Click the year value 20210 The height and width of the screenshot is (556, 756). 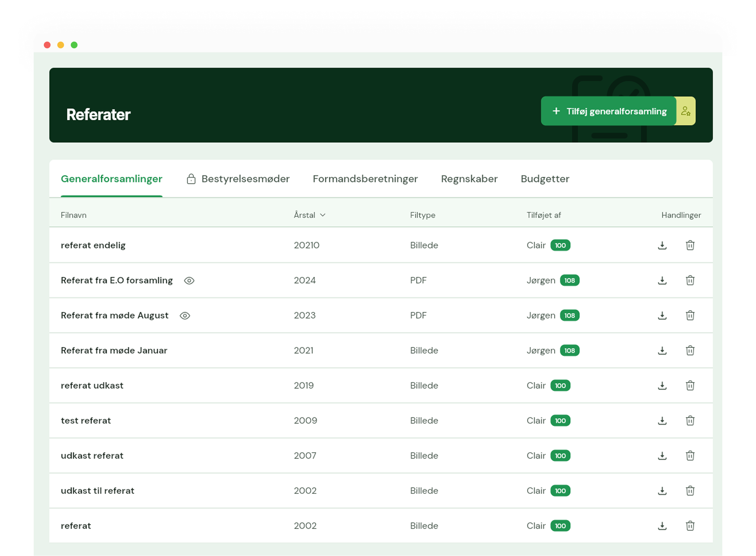pyautogui.click(x=306, y=245)
